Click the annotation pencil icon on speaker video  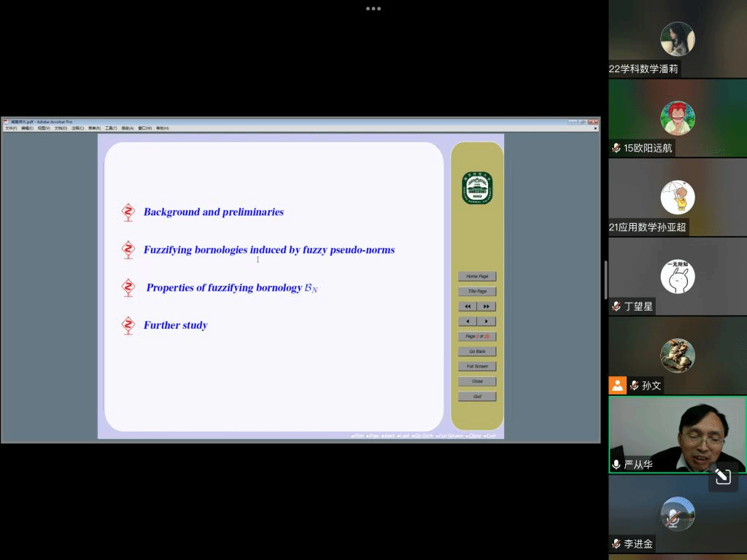723,477
